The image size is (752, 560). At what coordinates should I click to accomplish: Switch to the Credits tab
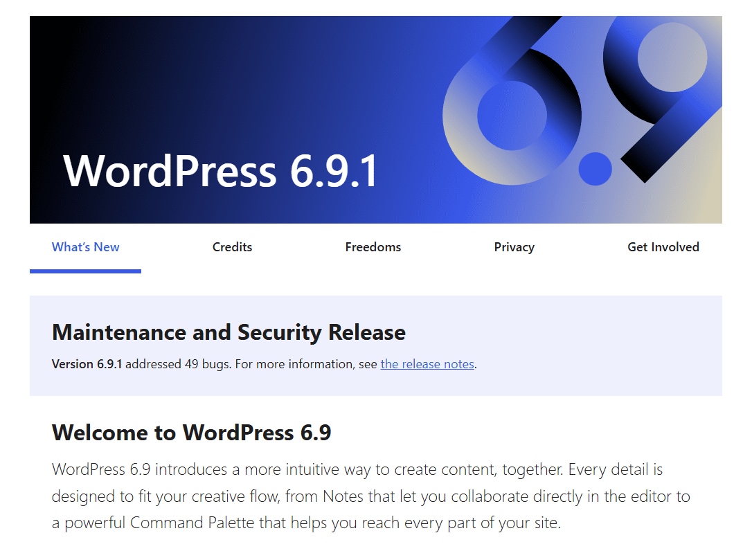coord(232,246)
